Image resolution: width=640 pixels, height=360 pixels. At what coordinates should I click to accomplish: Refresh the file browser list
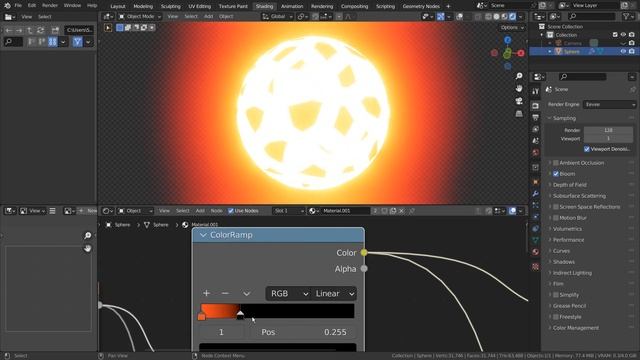(x=40, y=30)
